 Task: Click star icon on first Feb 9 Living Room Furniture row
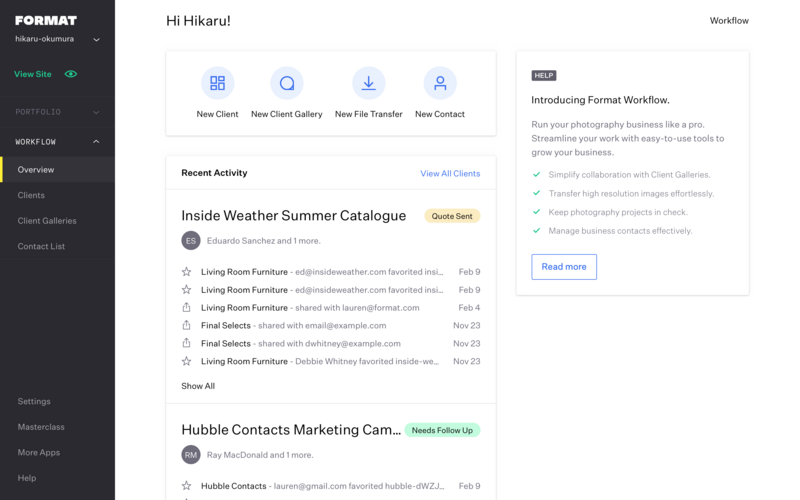click(x=187, y=272)
